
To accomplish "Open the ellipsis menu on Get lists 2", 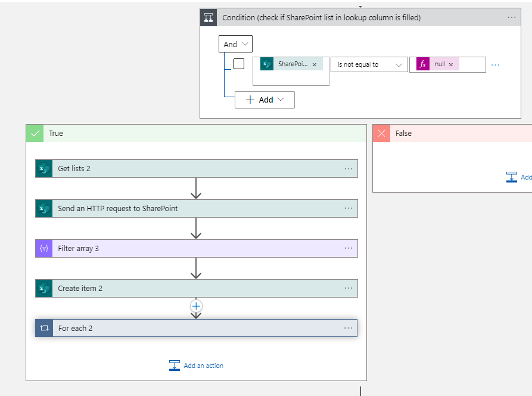I will tap(349, 168).
